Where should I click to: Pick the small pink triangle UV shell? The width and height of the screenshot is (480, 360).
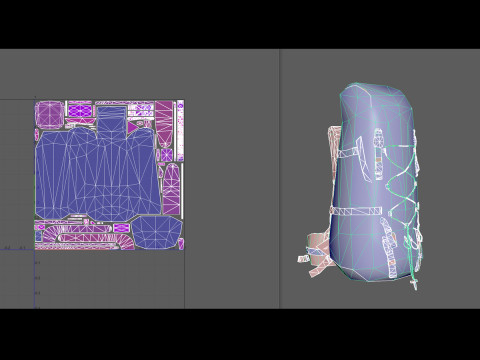[x=132, y=127]
